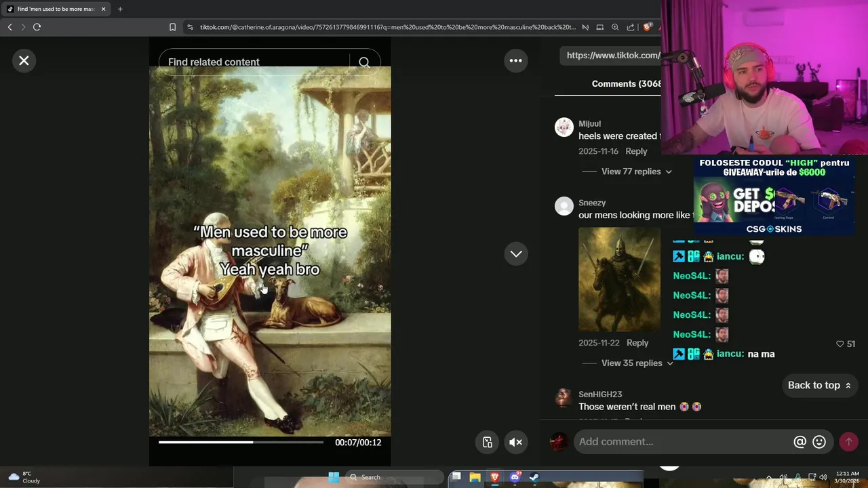
Task: Toggle auto-scroll icon beside the mute button
Action: (488, 443)
